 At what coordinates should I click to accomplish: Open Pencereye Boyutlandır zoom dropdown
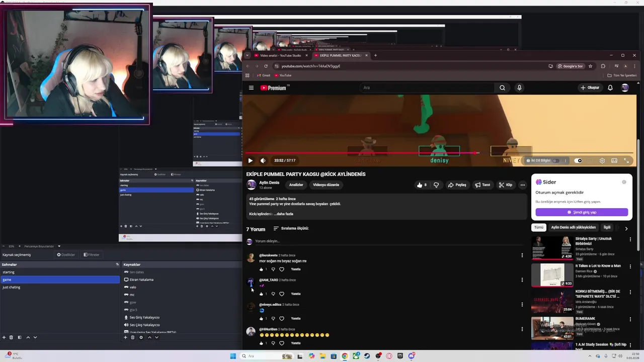[x=42, y=246]
